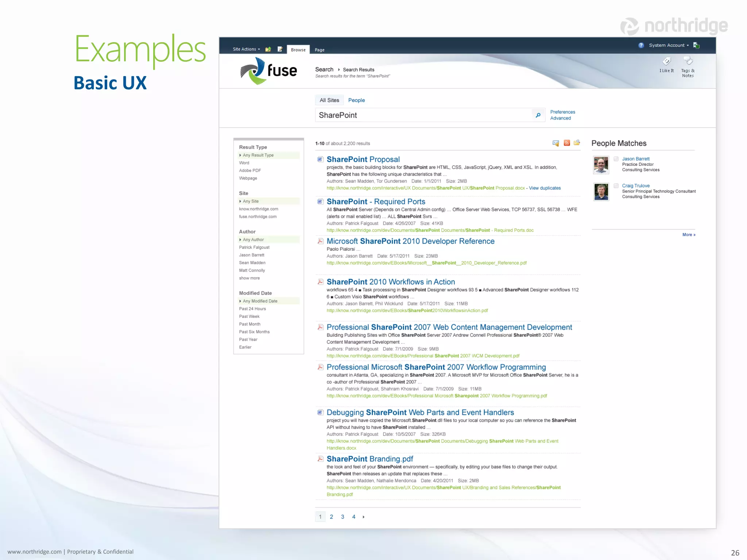The height and width of the screenshot is (560, 747).
Task: Click PDF icon beside Web Content Management
Action: (320, 327)
